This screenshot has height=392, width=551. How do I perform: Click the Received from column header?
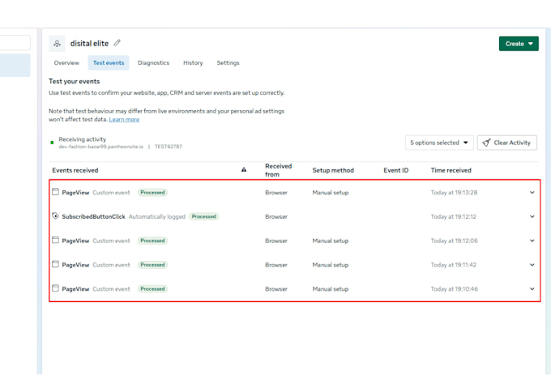coord(278,170)
